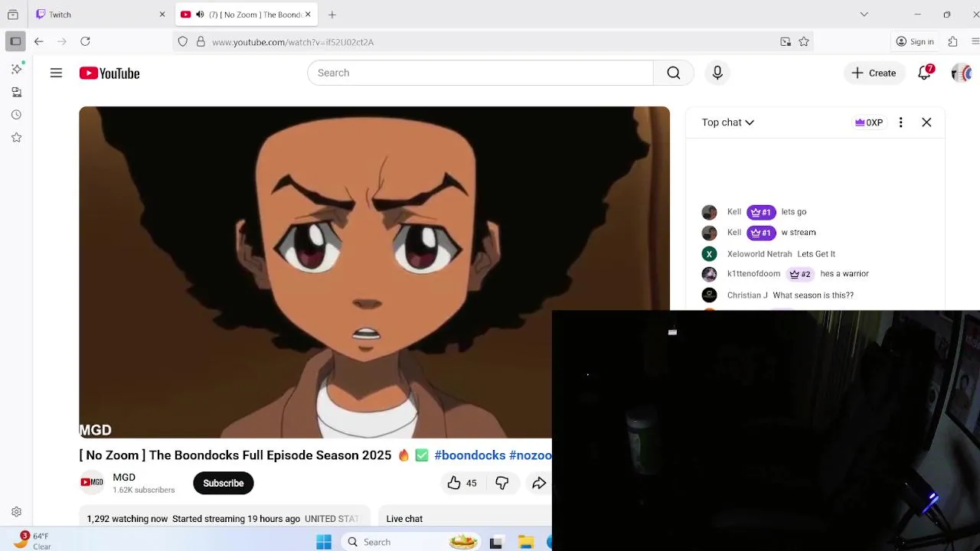
Task: Open Kell's avatar on 'lets go' message
Action: [709, 212]
